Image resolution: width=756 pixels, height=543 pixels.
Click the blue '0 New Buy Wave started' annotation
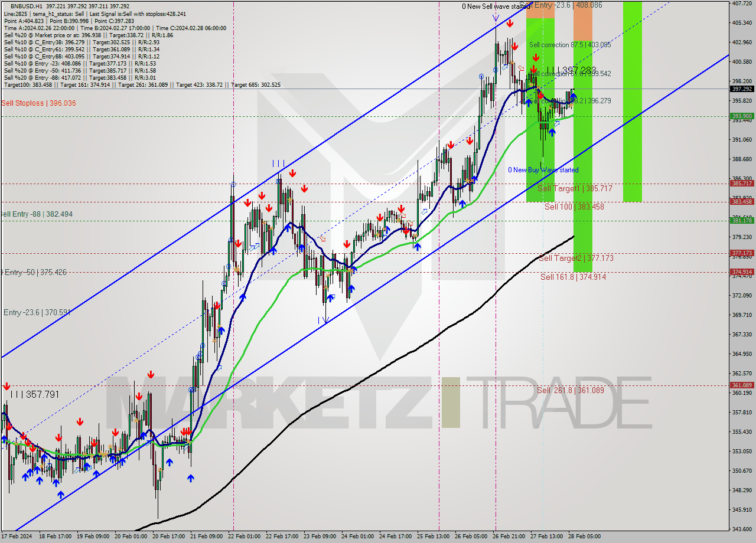coord(543,170)
